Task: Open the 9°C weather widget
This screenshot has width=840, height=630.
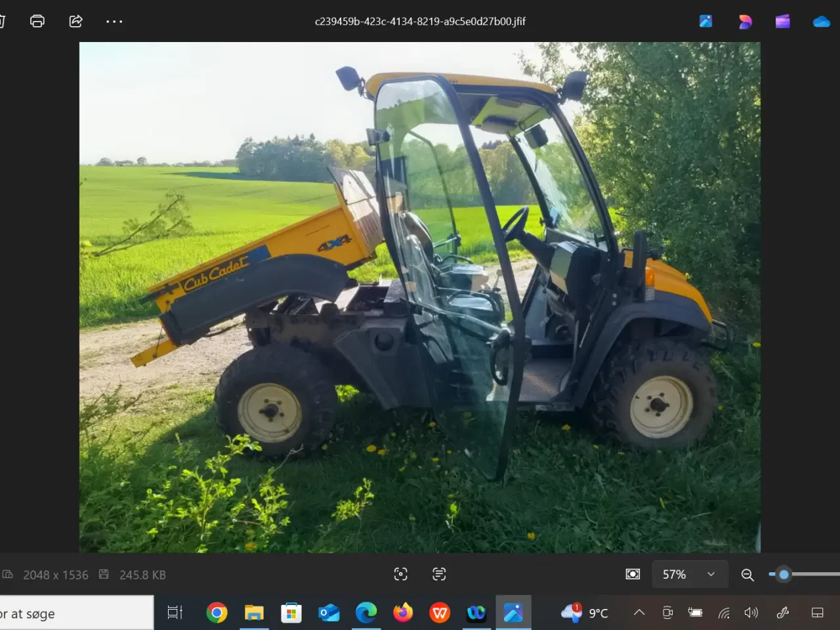Action: pos(585,613)
